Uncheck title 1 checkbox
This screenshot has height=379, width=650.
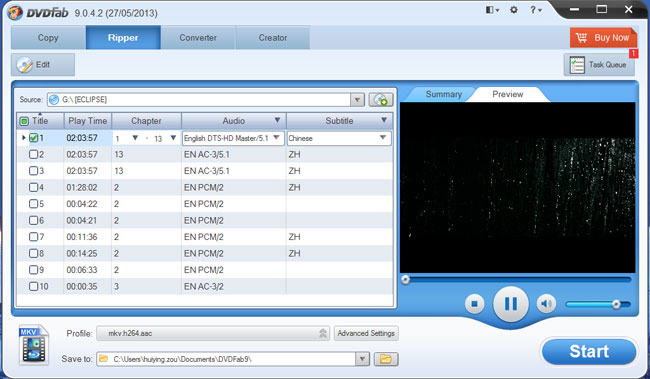click(34, 138)
